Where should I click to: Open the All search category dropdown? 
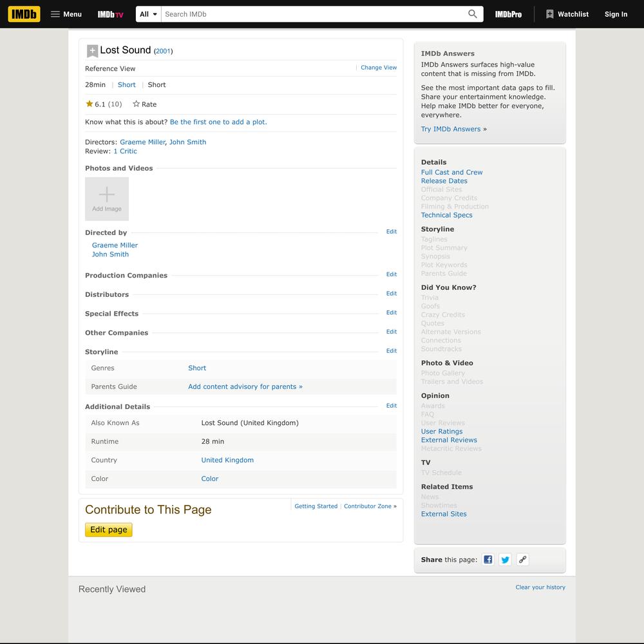[x=148, y=14]
